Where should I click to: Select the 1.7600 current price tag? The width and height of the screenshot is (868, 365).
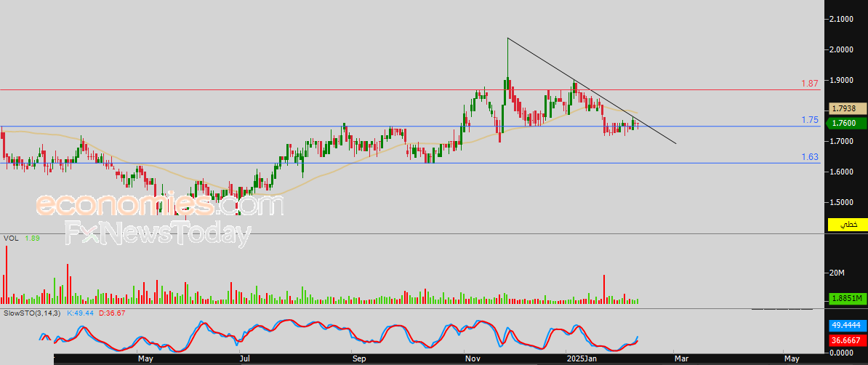pyautogui.click(x=845, y=124)
